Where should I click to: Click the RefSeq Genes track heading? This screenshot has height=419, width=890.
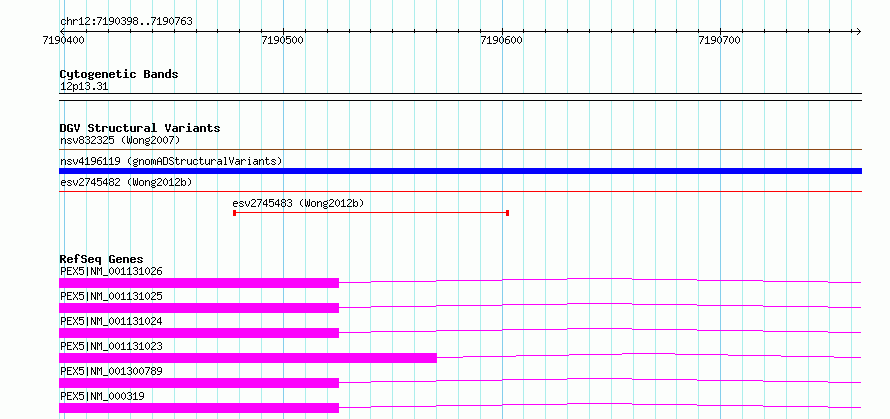(102, 259)
